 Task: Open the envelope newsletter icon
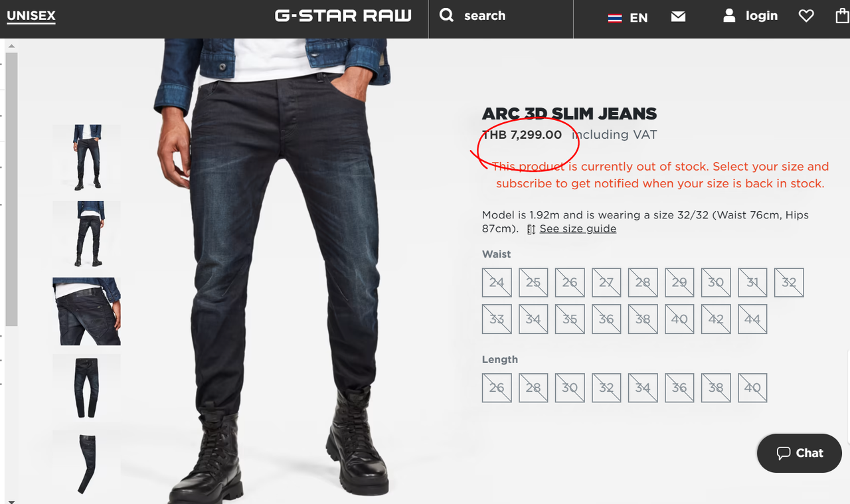[x=678, y=16]
